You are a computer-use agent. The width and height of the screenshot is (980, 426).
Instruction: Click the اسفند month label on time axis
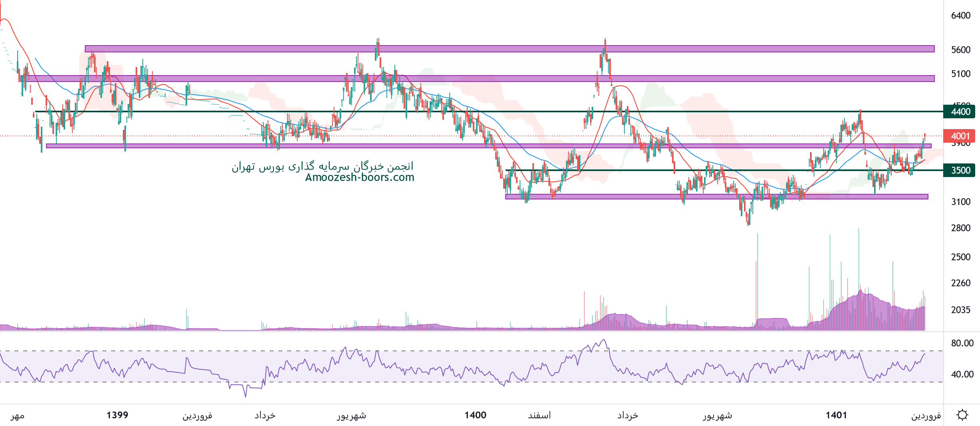pyautogui.click(x=539, y=416)
